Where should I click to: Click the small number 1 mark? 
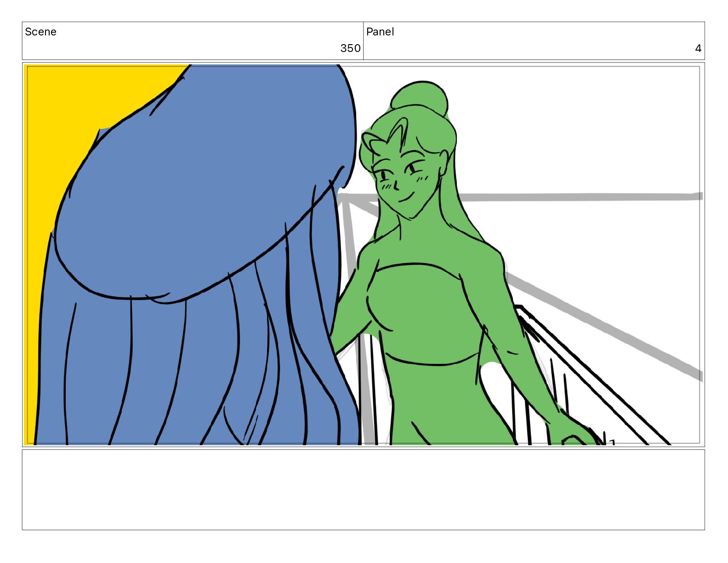(612, 442)
